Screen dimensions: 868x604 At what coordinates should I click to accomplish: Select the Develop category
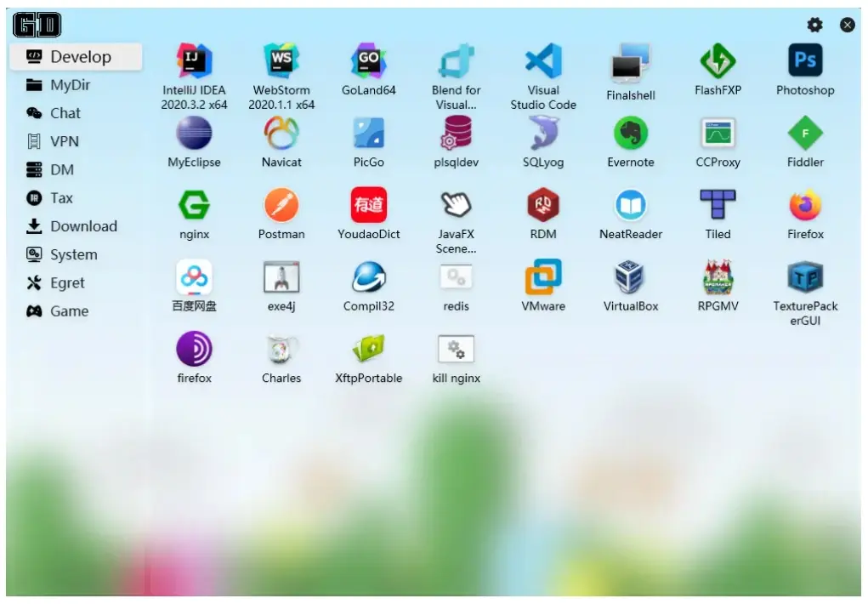[76, 56]
